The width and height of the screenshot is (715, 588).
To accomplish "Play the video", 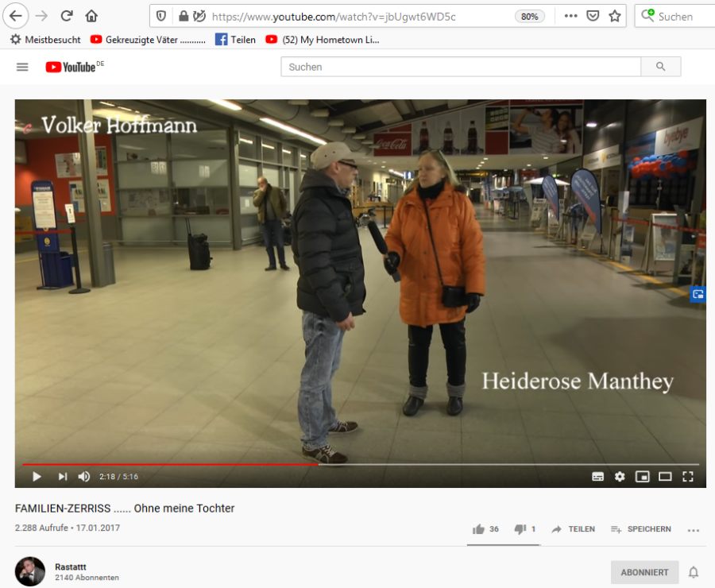I will click(37, 476).
